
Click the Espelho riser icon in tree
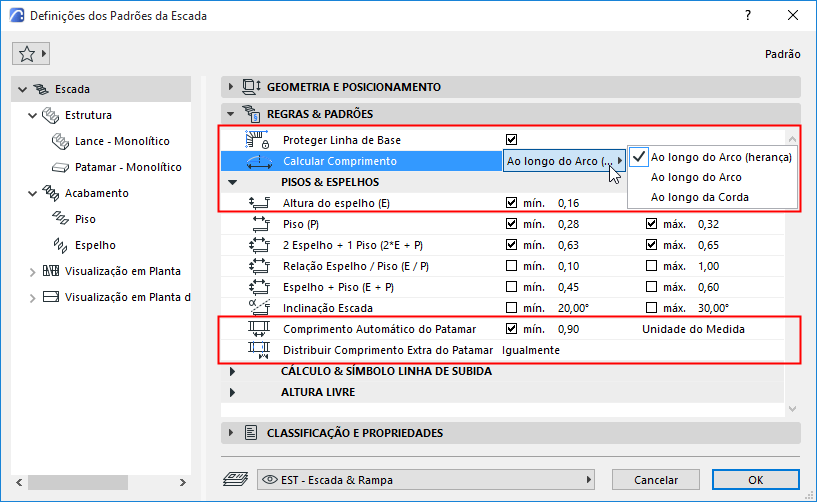[60, 245]
